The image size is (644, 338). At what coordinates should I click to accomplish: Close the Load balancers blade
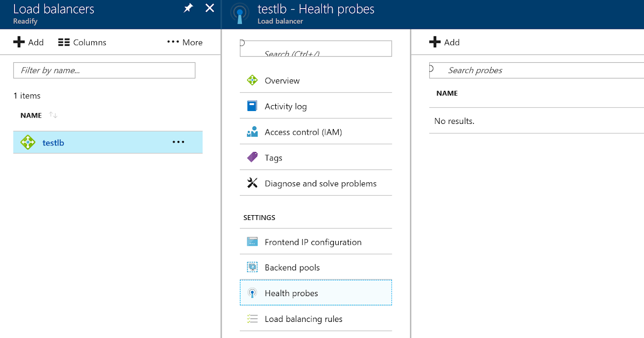point(210,8)
